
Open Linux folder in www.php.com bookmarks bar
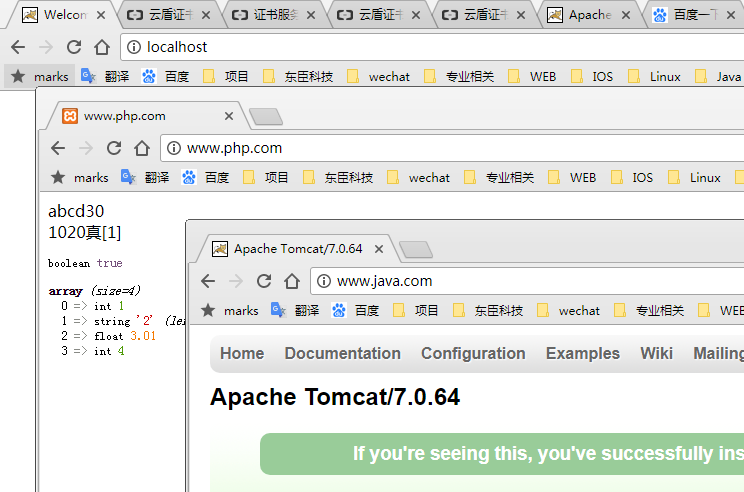click(694, 177)
